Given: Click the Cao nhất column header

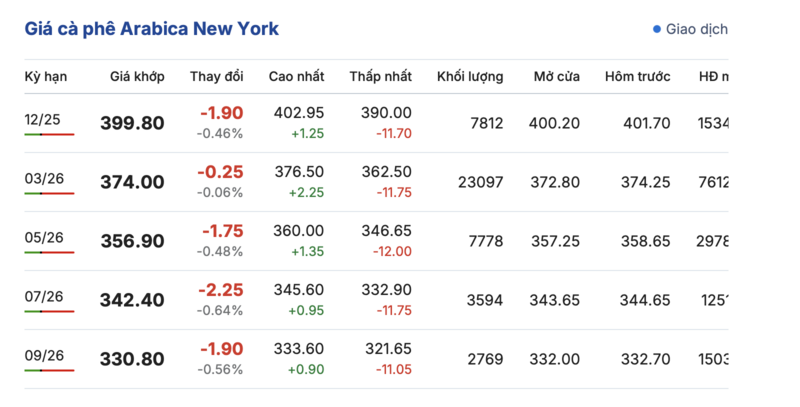Looking at the screenshot, I should [297, 77].
